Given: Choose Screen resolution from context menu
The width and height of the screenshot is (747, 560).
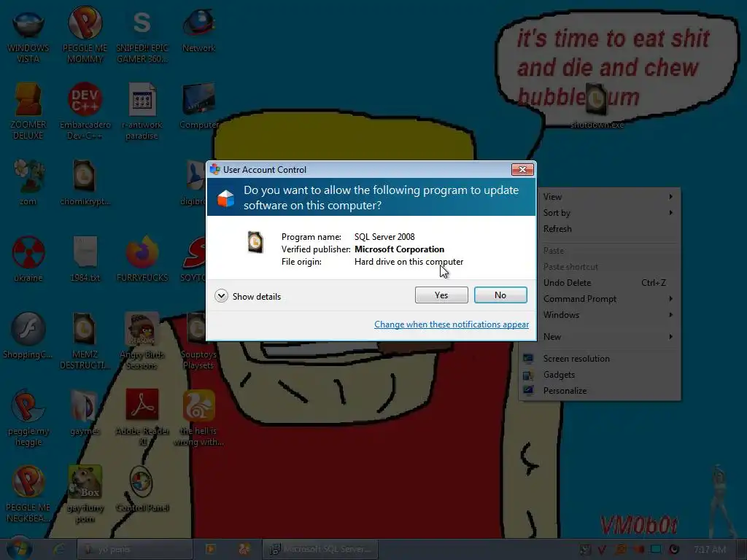Looking at the screenshot, I should coord(600,359).
